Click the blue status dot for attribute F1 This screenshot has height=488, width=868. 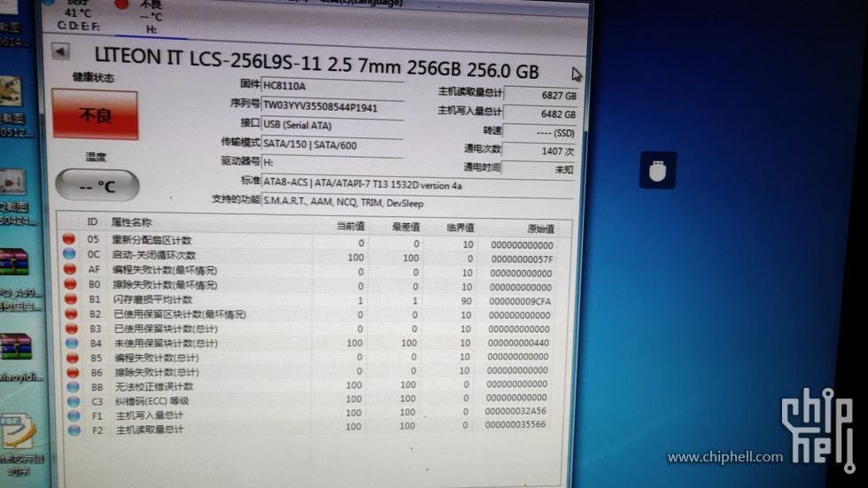pos(74,415)
